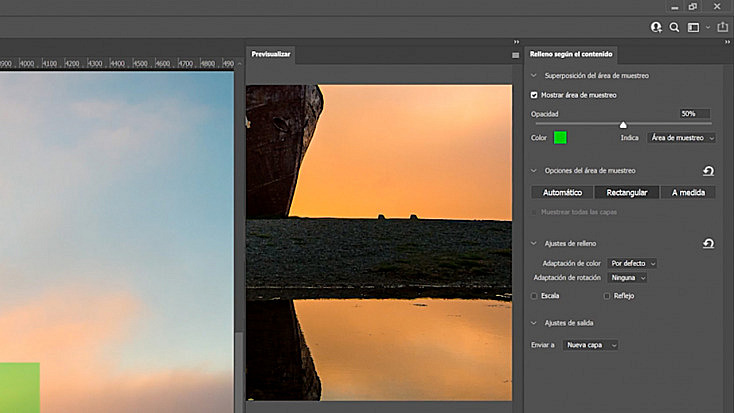Click the horizontal ruler at 4500
734x413 pixels.
(x=140, y=64)
